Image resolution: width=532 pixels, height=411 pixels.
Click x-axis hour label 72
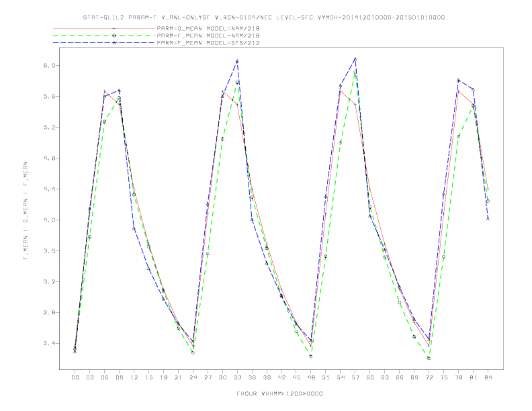pyautogui.click(x=429, y=377)
